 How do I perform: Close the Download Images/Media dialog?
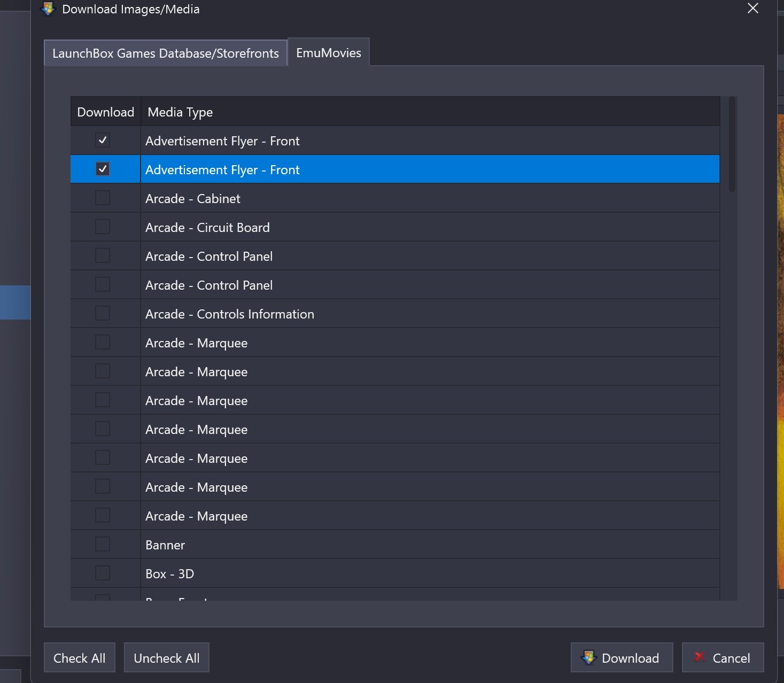(x=752, y=8)
